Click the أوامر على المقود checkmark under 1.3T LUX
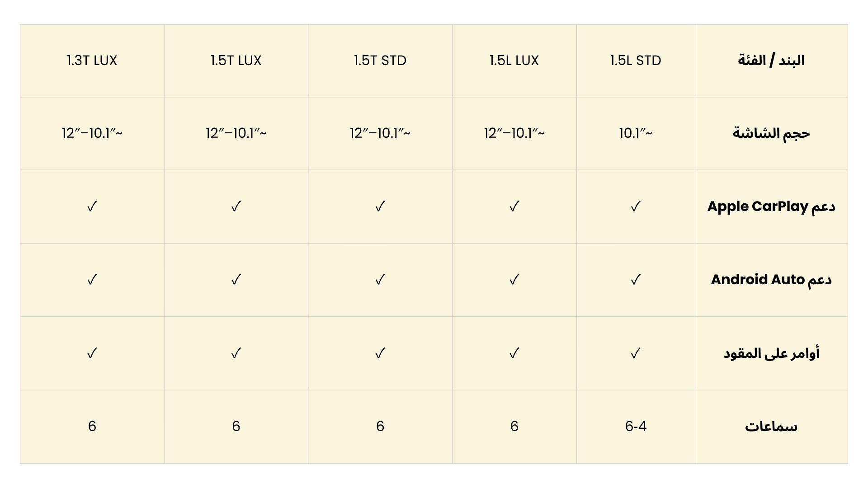 click(x=92, y=353)
